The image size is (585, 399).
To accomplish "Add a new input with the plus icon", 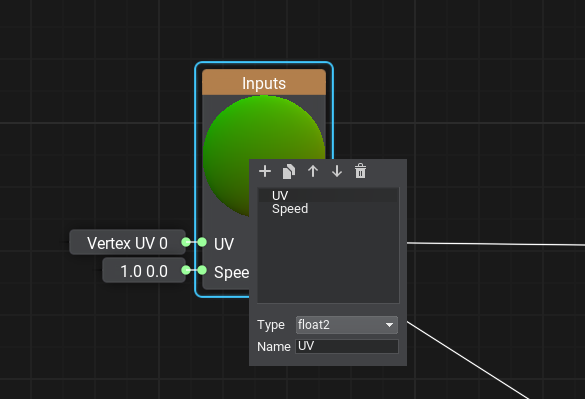I will [x=265, y=171].
